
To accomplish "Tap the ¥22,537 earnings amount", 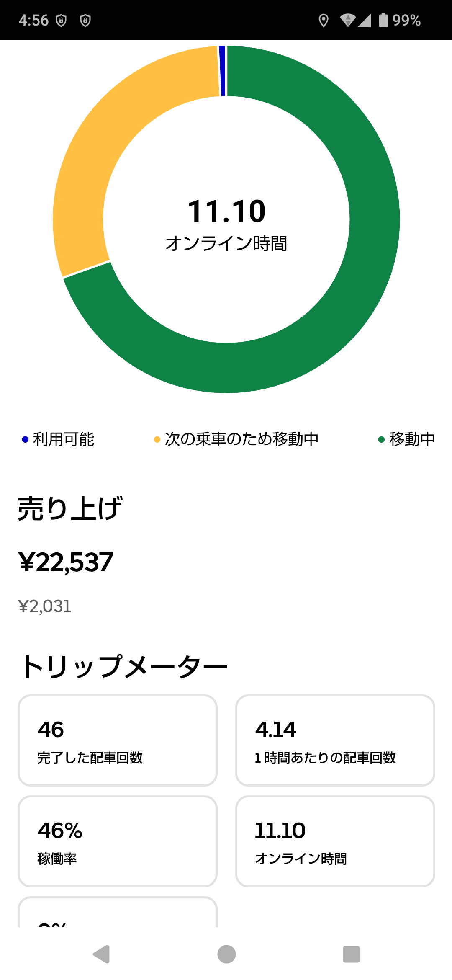I will click(x=66, y=562).
